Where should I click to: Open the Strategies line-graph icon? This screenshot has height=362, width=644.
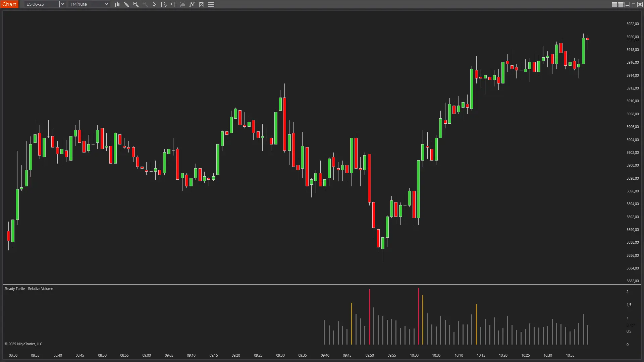192,4
